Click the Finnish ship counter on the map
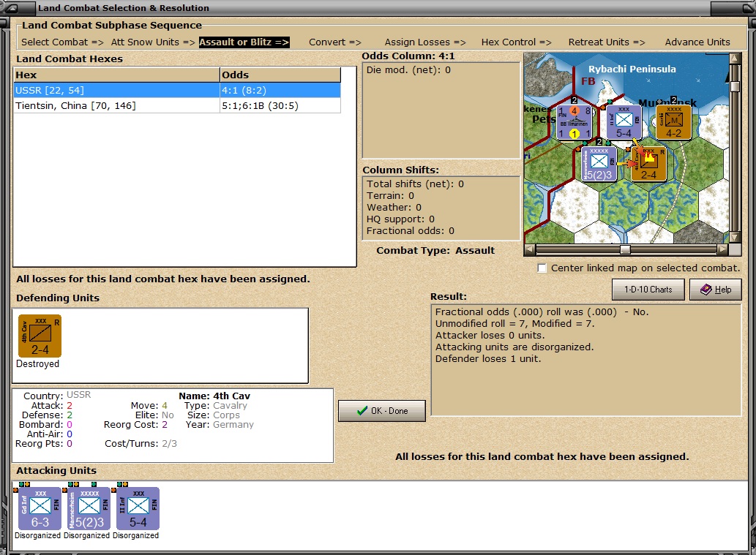Viewport: 756px width, 555px height. point(575,122)
